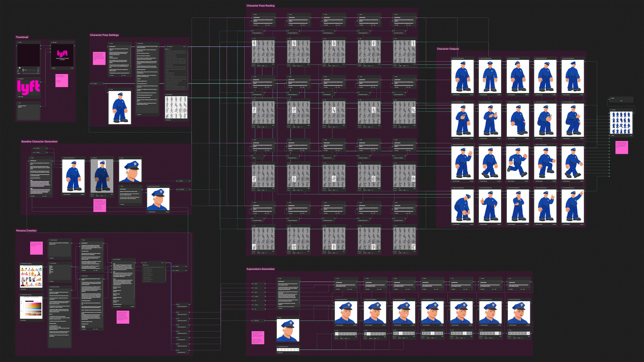Open the Painter node's white color swatch
Screen dimensions: 644x362
click(x=23, y=70)
